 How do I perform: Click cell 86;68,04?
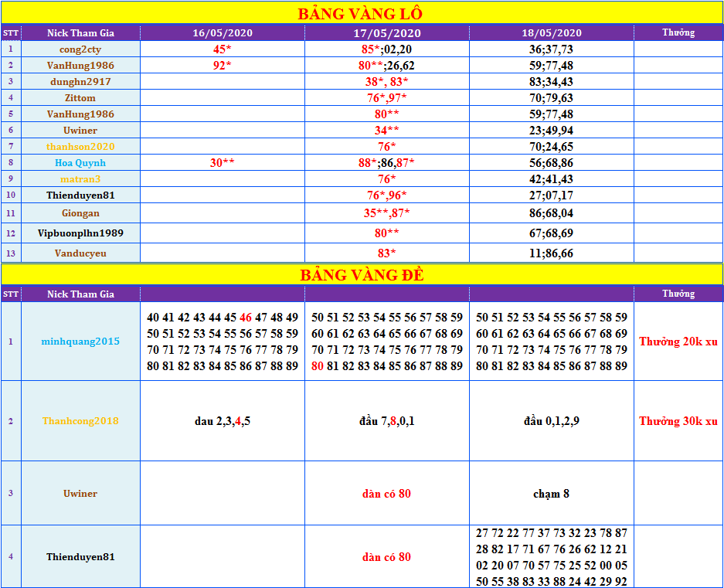pyautogui.click(x=552, y=213)
